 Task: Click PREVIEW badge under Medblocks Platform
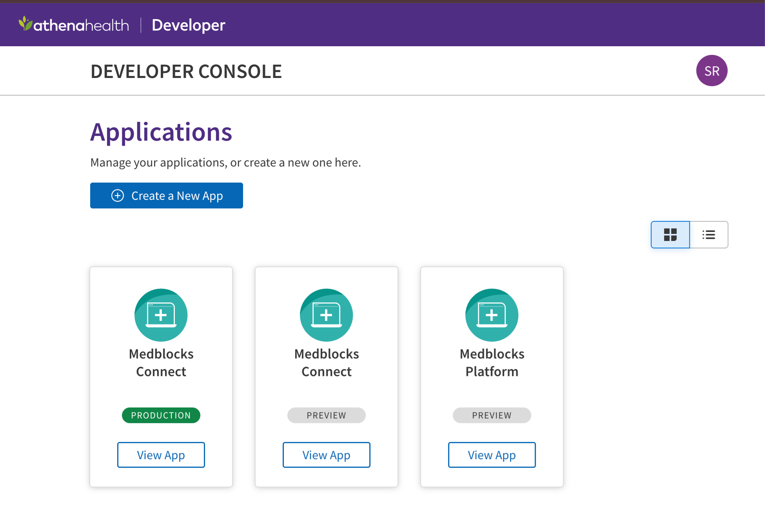pos(492,415)
